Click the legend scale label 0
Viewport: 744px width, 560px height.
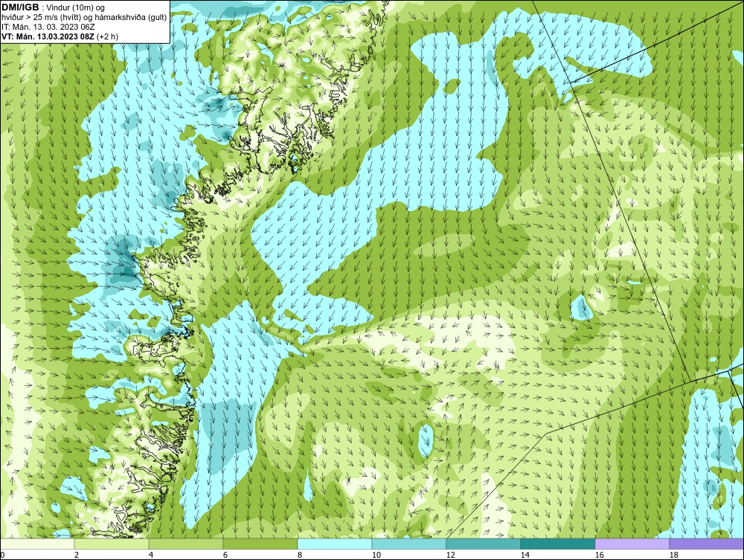2,555
